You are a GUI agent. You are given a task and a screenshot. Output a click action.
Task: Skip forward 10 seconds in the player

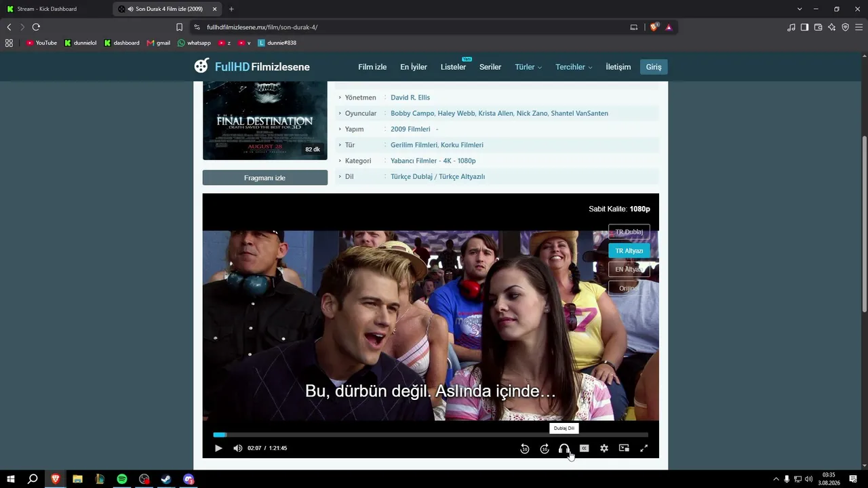(545, 449)
